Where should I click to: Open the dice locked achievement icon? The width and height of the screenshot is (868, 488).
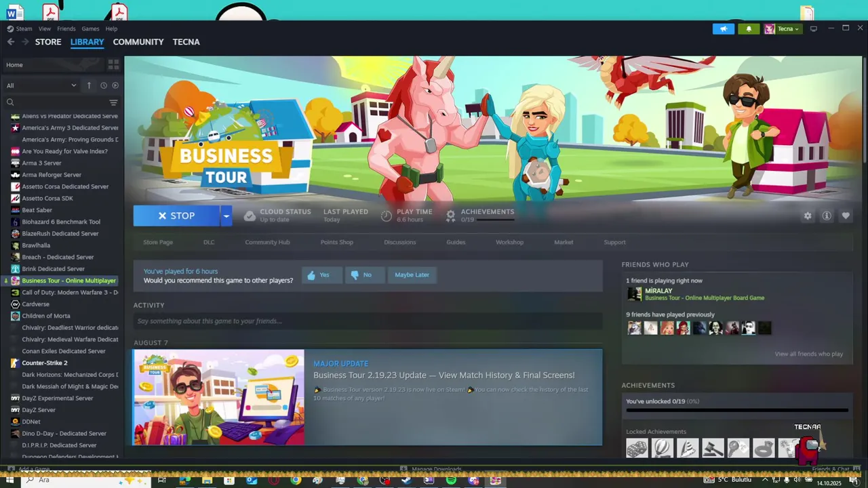click(637, 448)
